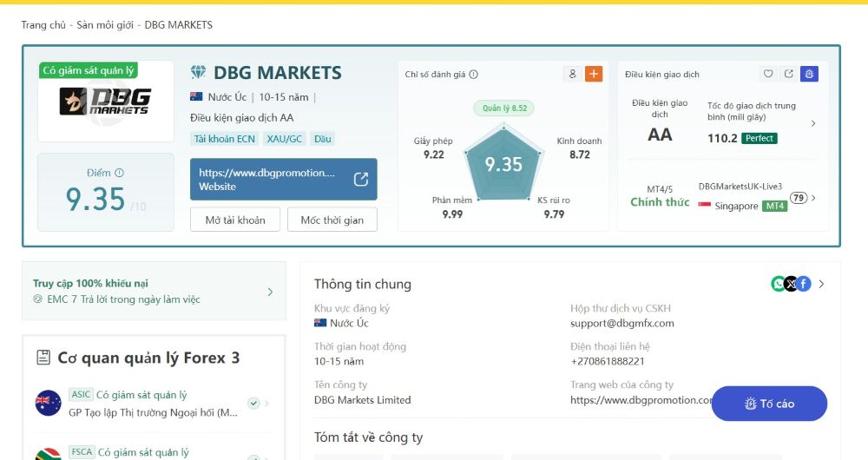Click the orange plus icon
Viewport: 868px width, 460px height.
[594, 74]
